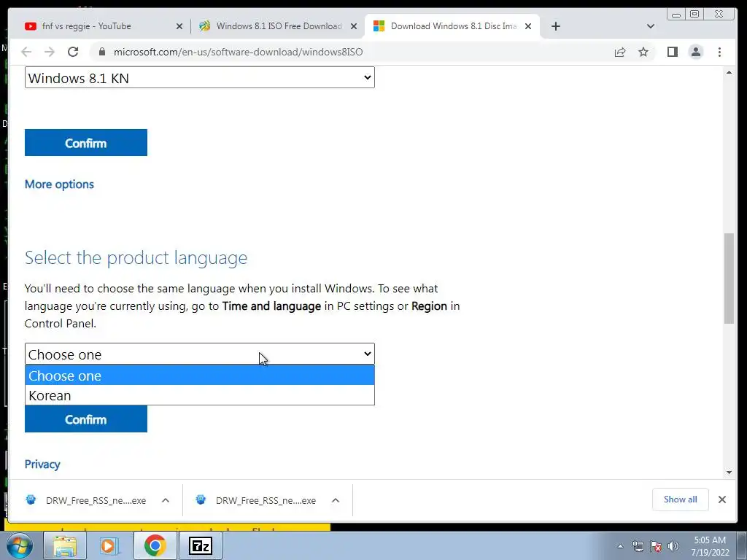
Task: Open the Privacy link
Action: tap(42, 464)
